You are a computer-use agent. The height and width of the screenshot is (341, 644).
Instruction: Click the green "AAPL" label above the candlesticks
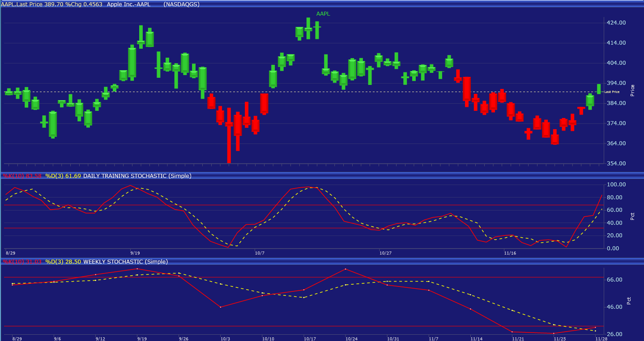click(x=323, y=14)
